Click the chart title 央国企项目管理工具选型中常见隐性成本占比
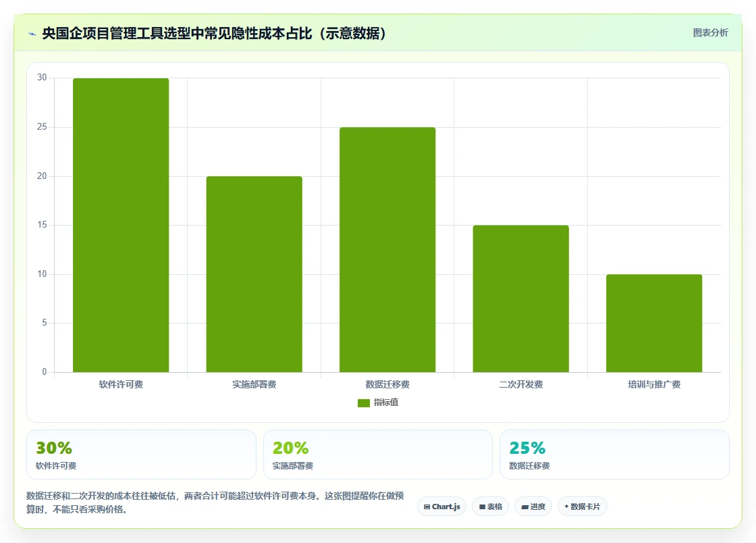The width and height of the screenshot is (756, 543). coord(215,33)
